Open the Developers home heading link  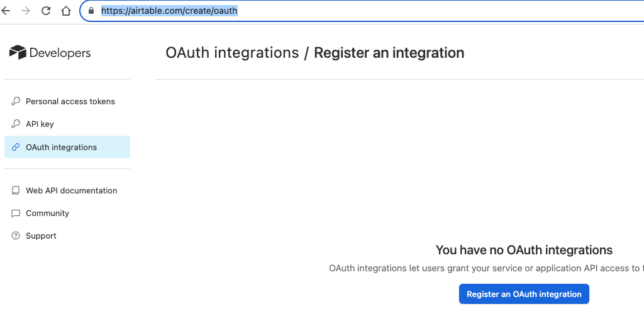[60, 53]
